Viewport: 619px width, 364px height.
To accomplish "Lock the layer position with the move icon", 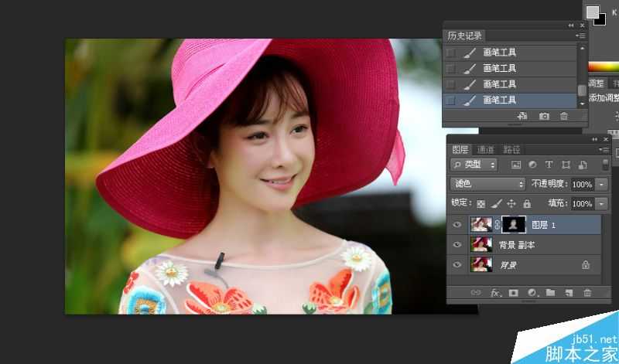I will coord(511,203).
